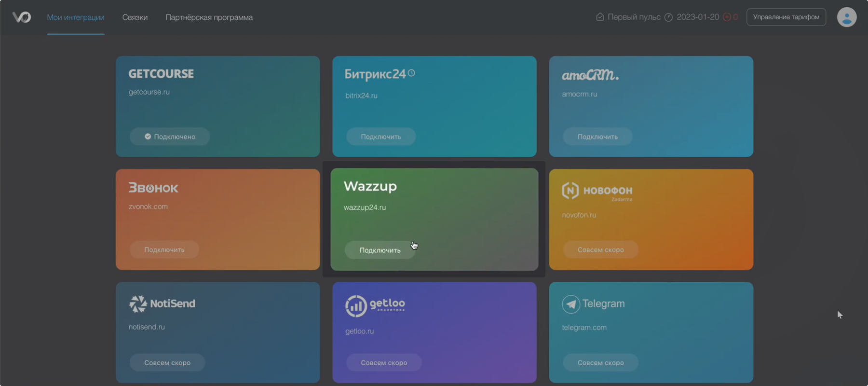Click the clock icon before the 2023-01-20 date
868x386 pixels.
coord(668,17)
